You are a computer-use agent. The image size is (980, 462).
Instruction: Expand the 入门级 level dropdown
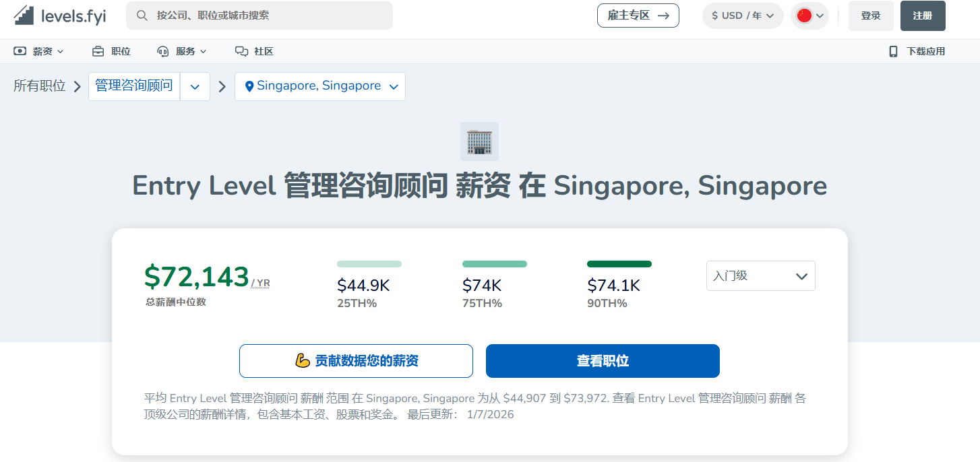(x=760, y=276)
